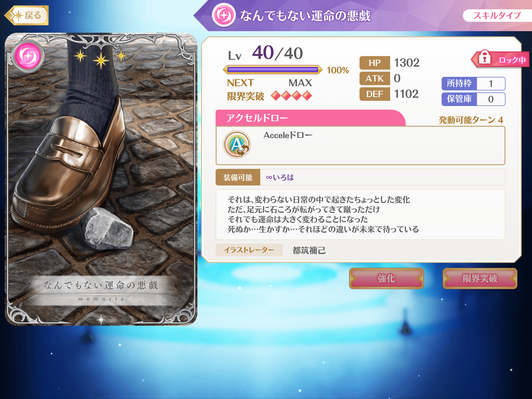This screenshot has width=532, height=399.
Task: Open the 強化 enhance button
Action: tap(386, 278)
